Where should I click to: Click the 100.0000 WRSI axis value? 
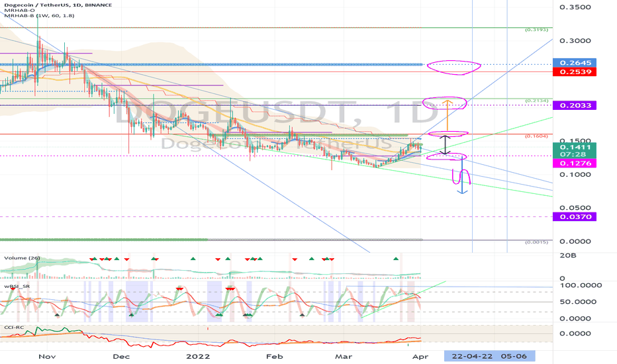pos(581,285)
